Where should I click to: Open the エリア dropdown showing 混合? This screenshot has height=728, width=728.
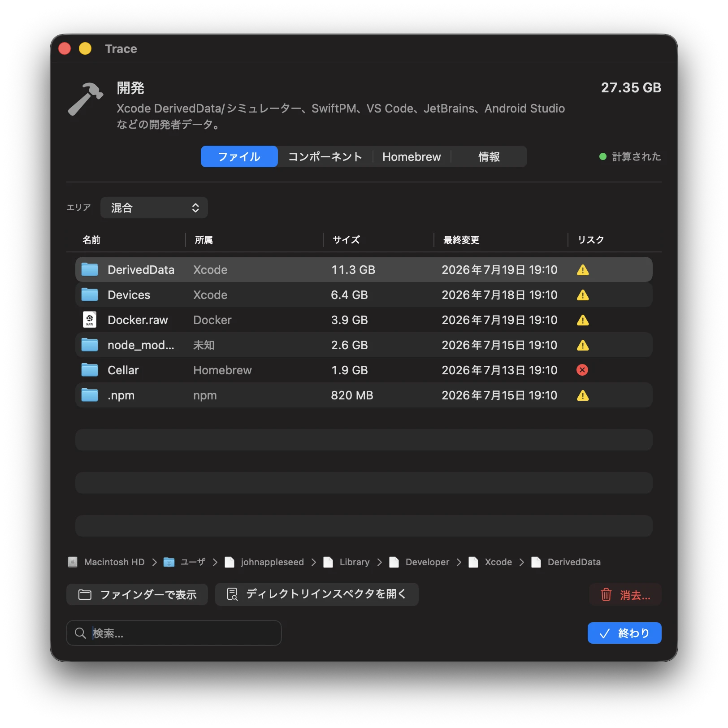point(154,208)
